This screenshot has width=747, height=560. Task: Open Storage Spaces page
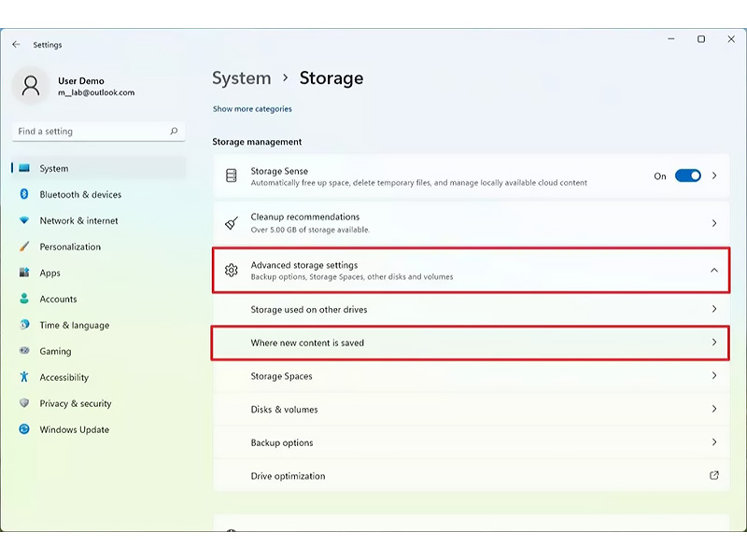[471, 376]
